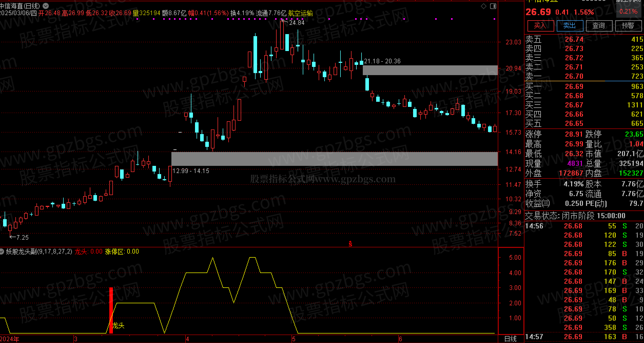Click the 买一 26.69 bid price
Screen dimensions: 644x343
(x=574, y=87)
